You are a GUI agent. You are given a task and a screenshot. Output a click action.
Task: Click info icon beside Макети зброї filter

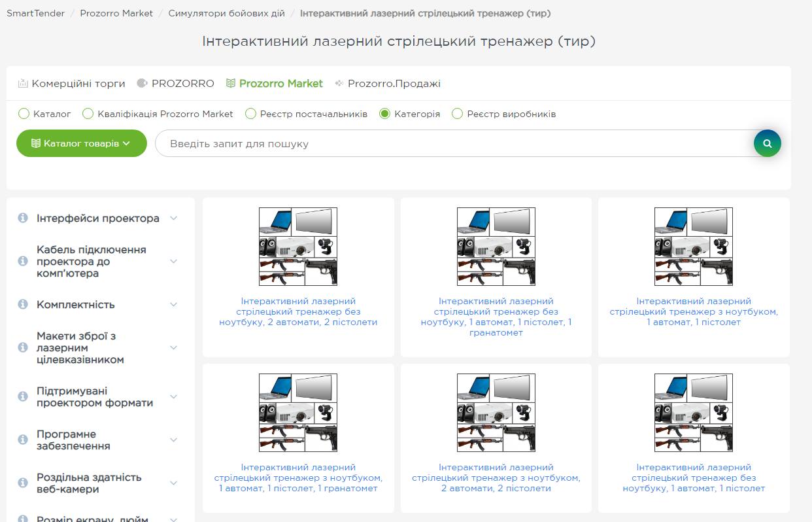click(x=23, y=347)
